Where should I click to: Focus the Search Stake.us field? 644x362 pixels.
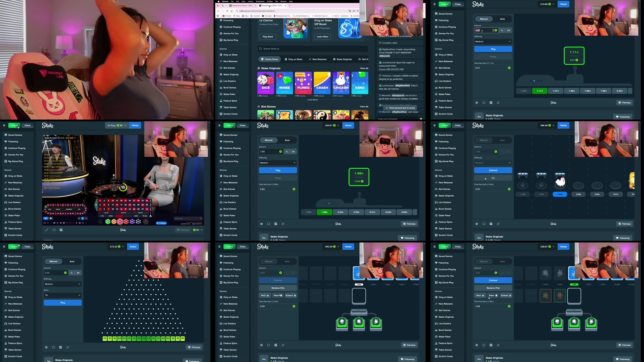313,48
